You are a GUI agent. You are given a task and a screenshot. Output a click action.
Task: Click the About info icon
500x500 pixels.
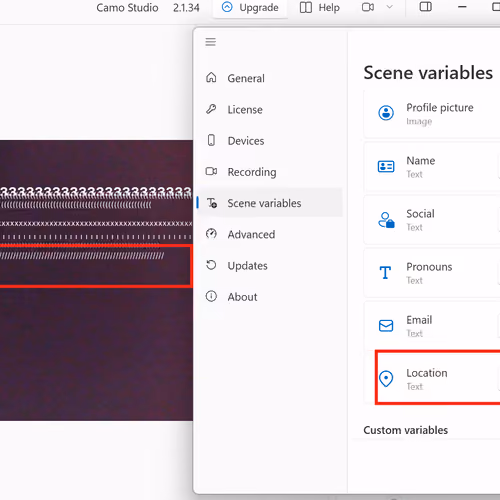[x=211, y=296]
